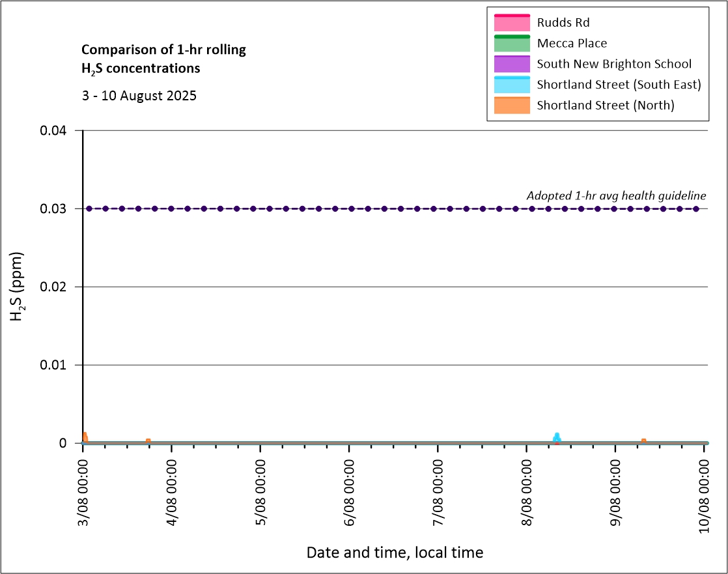The height and width of the screenshot is (574, 728).
Task: Click the orange spike at 3/08 00:00
Action: click(85, 436)
